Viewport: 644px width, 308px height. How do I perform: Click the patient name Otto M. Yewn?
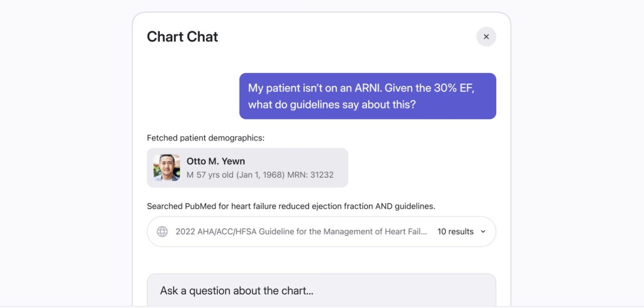click(x=216, y=161)
